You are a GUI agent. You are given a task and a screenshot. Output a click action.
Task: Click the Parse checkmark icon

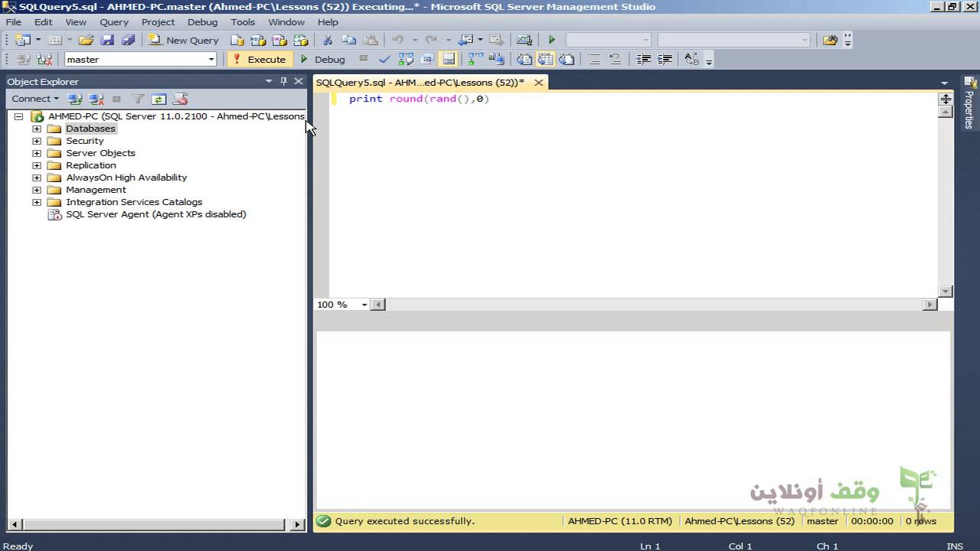point(384,59)
